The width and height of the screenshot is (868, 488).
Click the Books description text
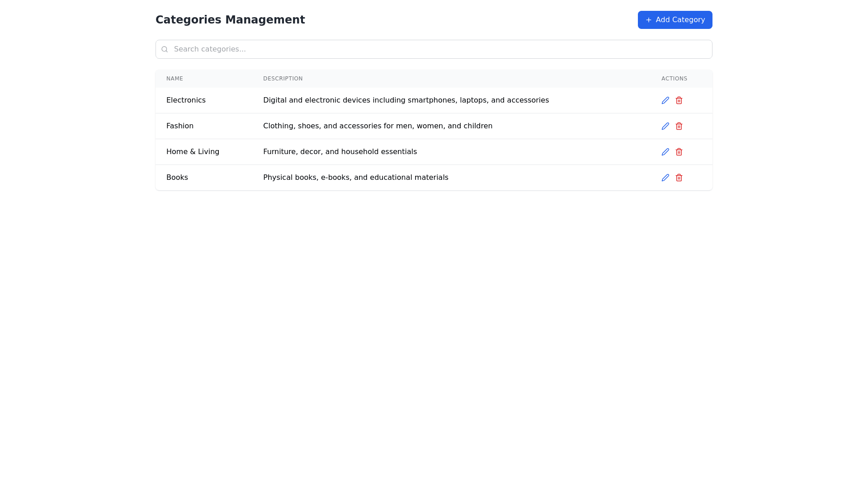point(355,178)
